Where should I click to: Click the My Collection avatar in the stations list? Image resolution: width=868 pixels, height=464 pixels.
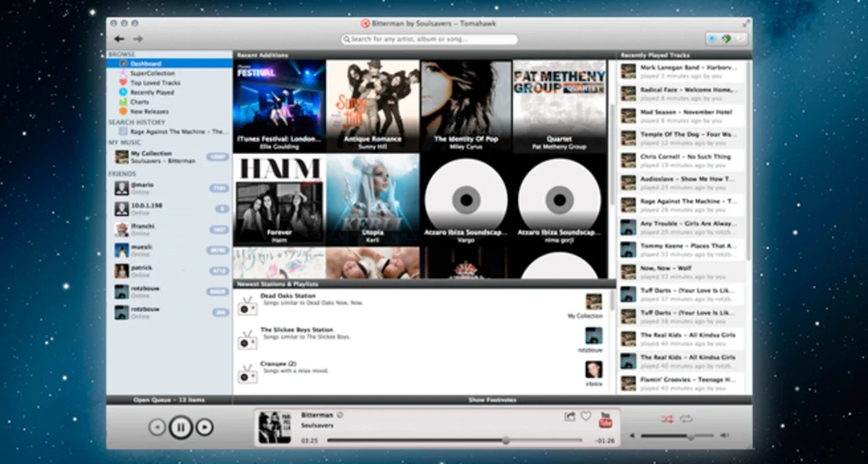tap(593, 302)
